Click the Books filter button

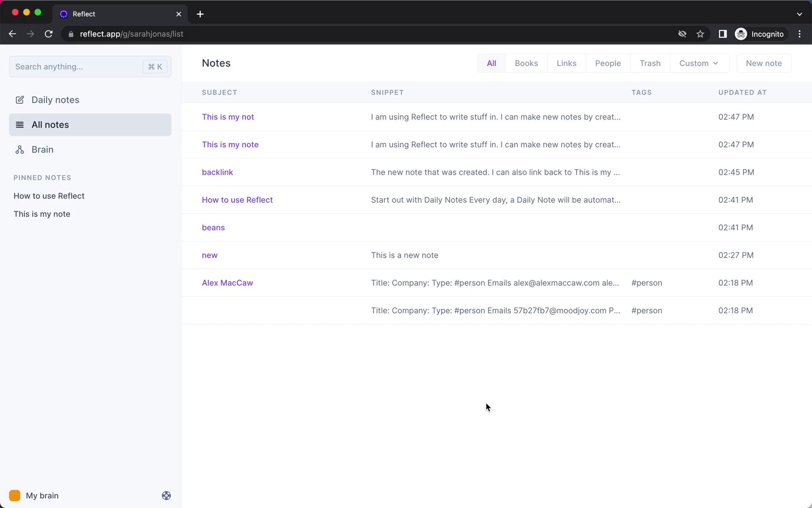[526, 63]
